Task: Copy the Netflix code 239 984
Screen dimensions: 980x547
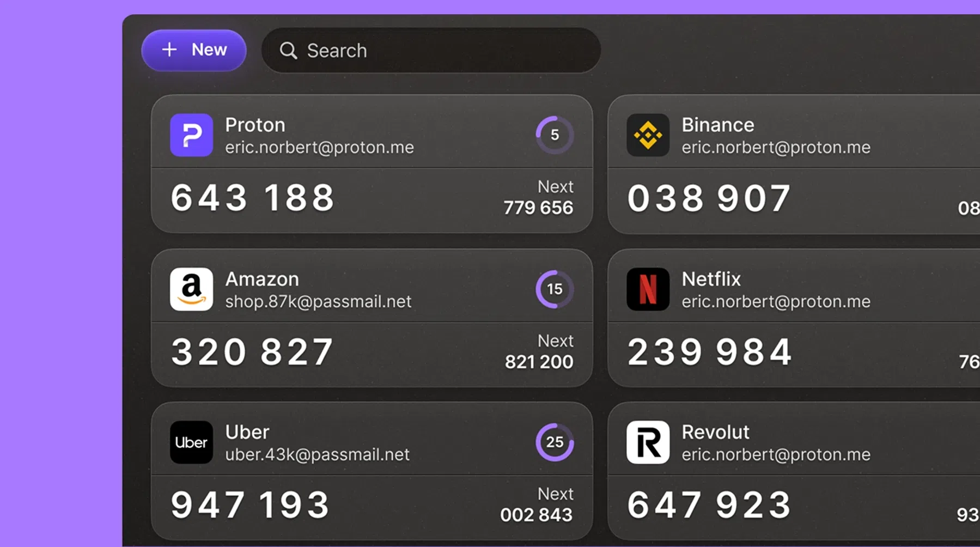Action: click(x=709, y=351)
